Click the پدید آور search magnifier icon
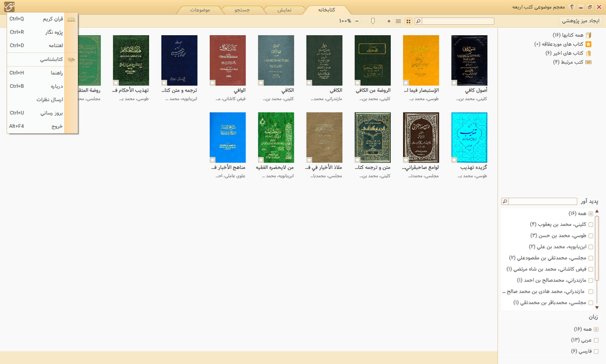This screenshot has height=364, width=606. 505,201
